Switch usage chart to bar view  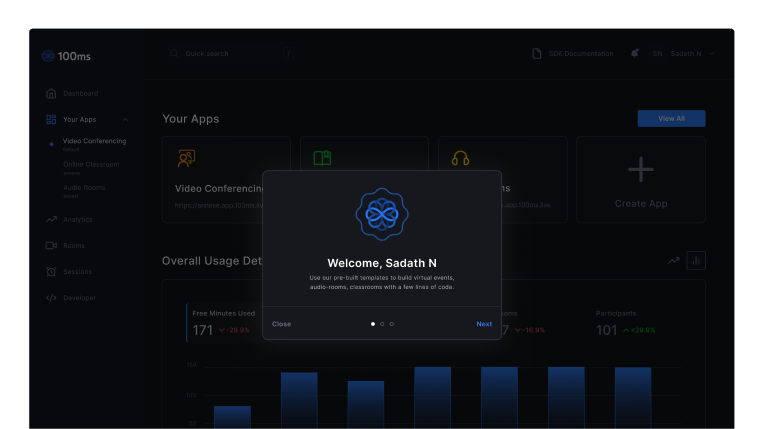coord(696,261)
